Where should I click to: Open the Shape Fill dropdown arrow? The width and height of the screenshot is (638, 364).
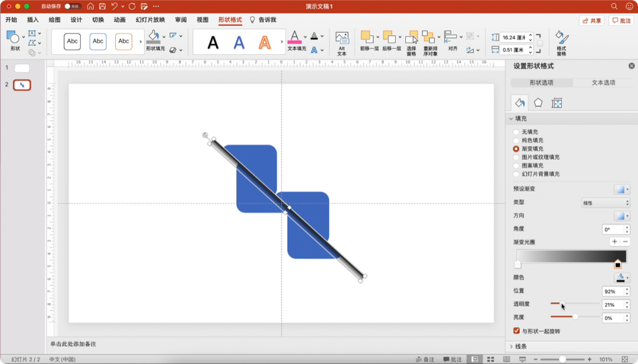pos(164,37)
